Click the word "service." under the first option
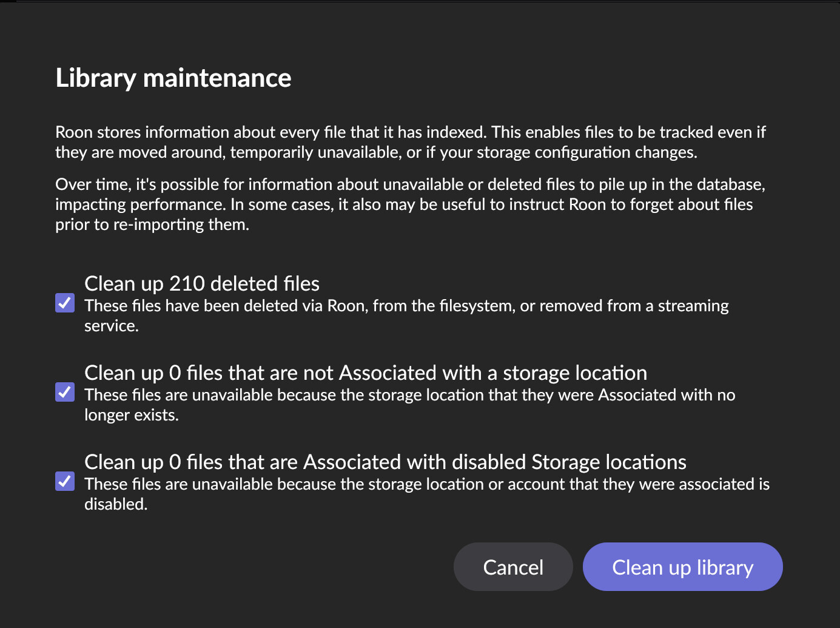 (112, 326)
